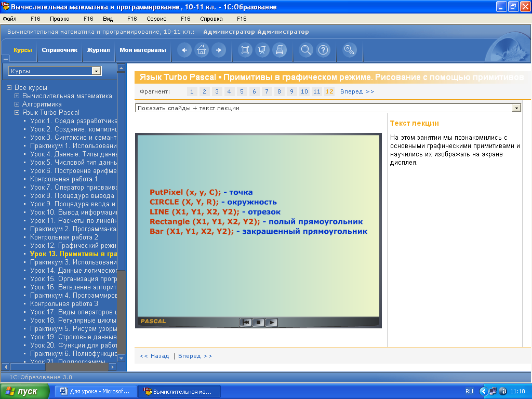This screenshot has height=399, width=532.
Task: Go to fragment 11
Action: (316, 91)
